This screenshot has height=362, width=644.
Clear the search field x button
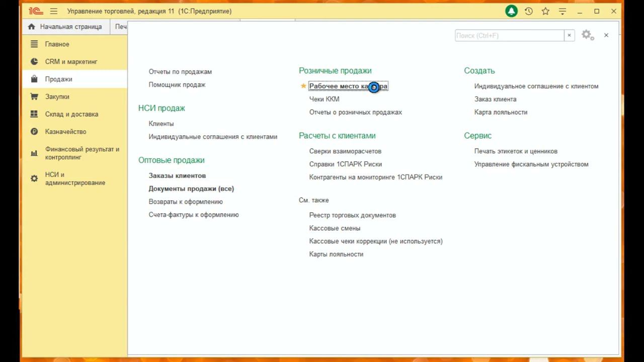click(569, 35)
